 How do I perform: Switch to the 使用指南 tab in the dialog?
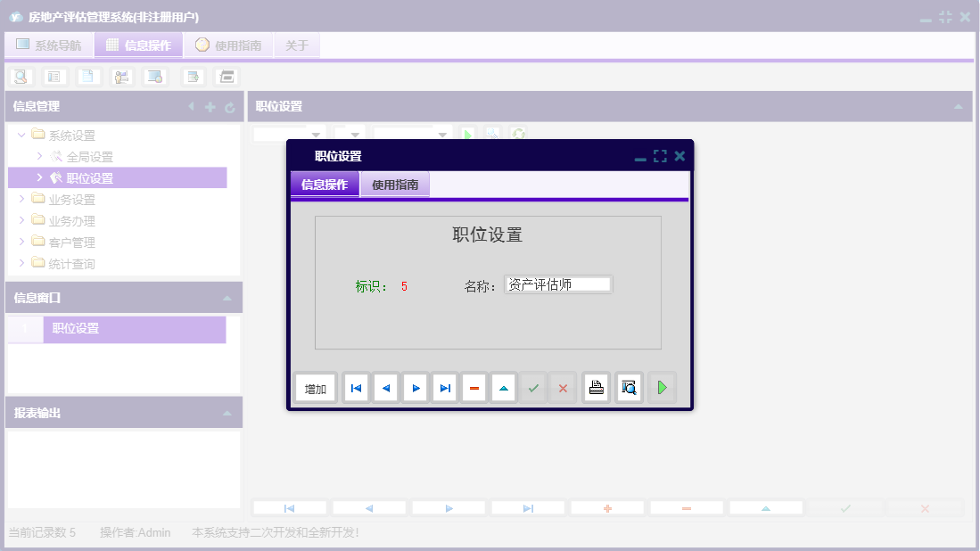click(x=394, y=184)
